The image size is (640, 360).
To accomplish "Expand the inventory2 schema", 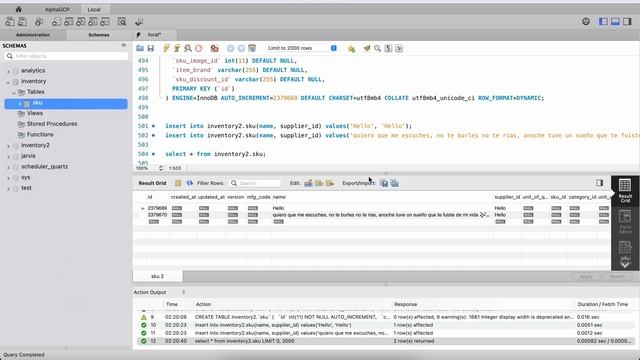I will click(x=8, y=146).
